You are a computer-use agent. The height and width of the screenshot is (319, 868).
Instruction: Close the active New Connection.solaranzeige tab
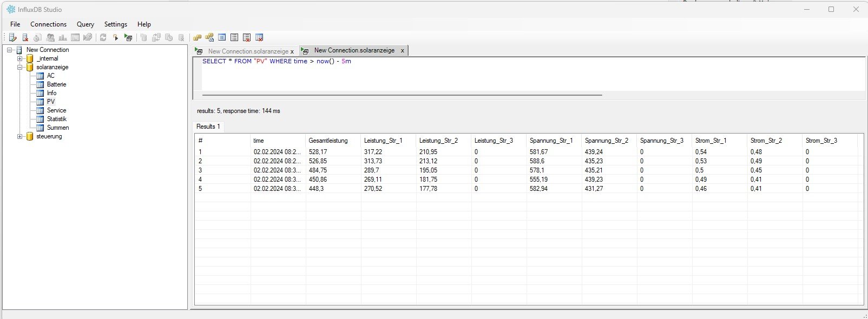tap(402, 50)
